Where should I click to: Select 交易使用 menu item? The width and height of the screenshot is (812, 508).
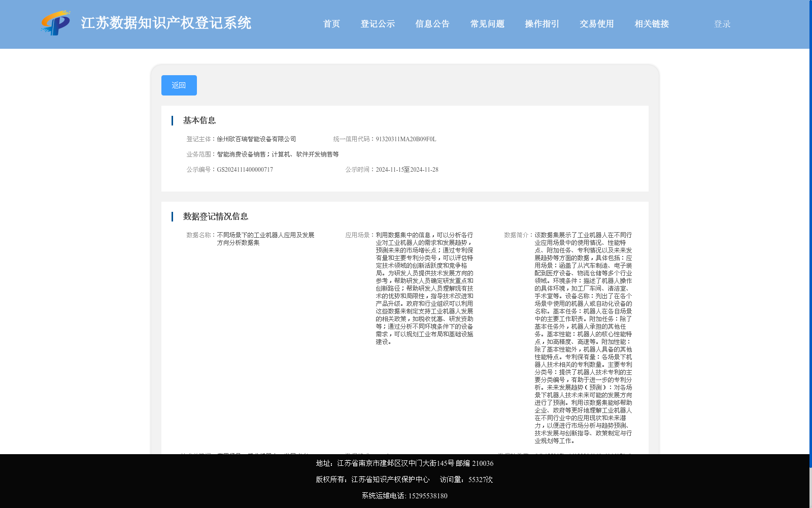(x=597, y=24)
